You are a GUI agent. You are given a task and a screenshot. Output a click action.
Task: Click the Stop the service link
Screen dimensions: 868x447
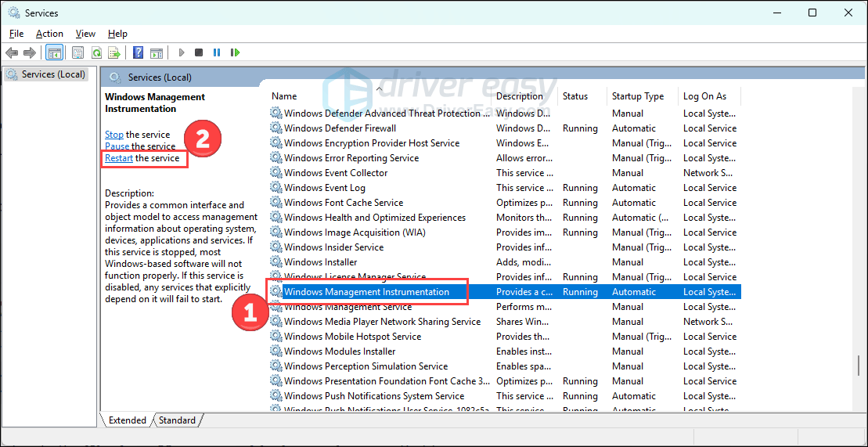(x=114, y=135)
